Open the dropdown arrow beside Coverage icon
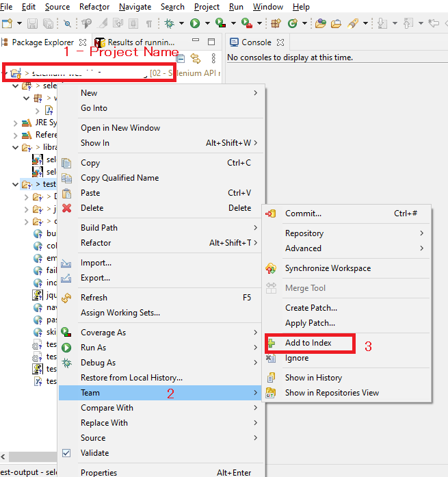The image size is (448, 477). point(233,23)
